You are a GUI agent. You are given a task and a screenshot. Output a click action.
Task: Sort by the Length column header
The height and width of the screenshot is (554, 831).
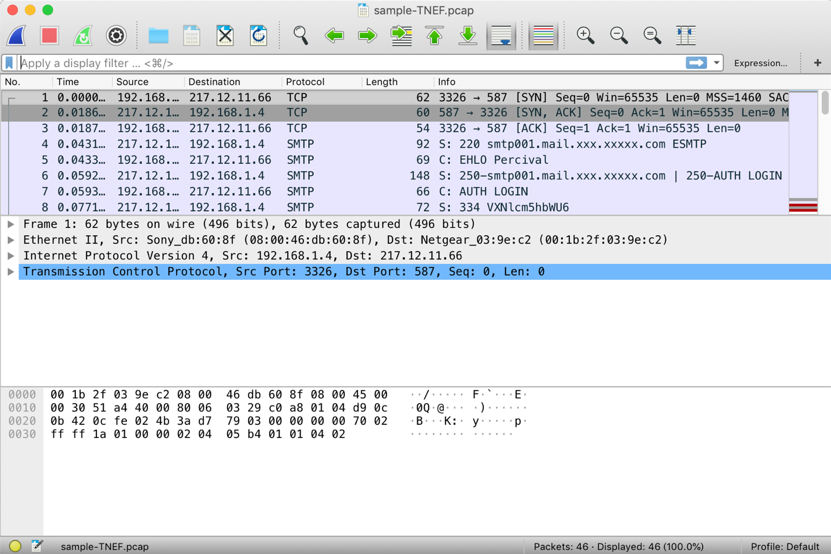pyautogui.click(x=397, y=82)
